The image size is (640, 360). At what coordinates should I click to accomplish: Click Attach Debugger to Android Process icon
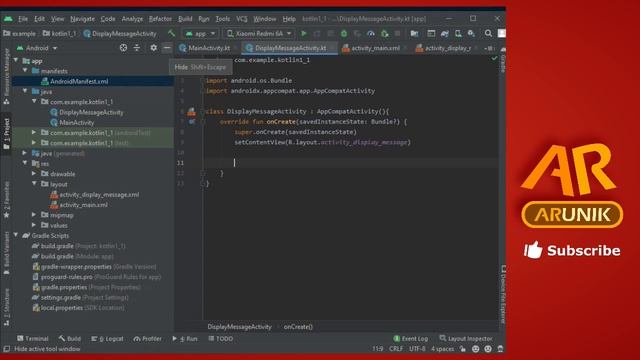coord(384,33)
